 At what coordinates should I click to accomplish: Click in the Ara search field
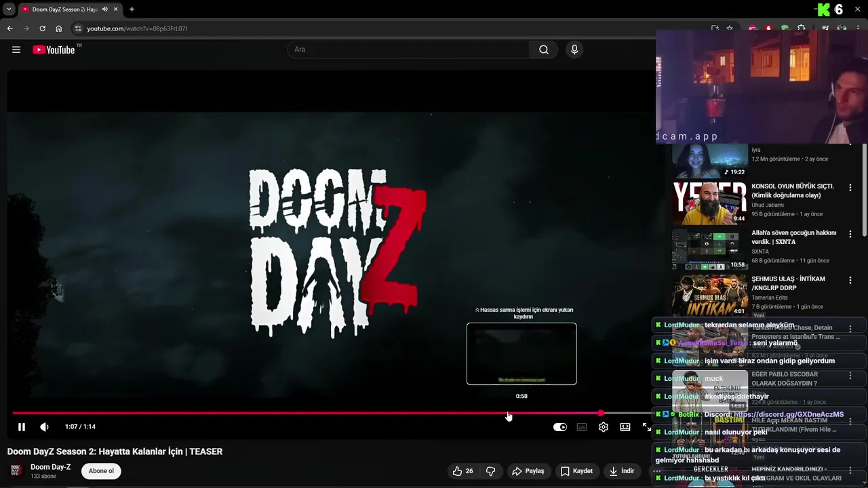point(409,49)
